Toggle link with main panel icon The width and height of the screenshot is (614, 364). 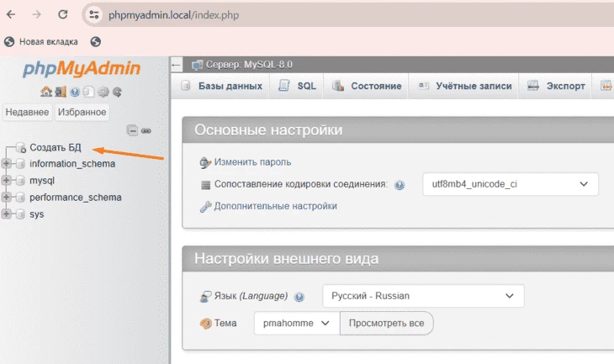(146, 131)
